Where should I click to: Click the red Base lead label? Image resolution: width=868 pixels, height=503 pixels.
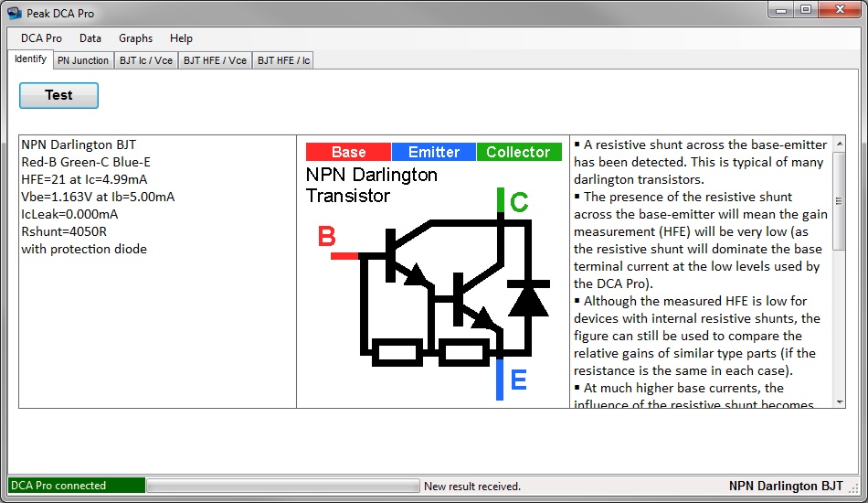coord(348,152)
